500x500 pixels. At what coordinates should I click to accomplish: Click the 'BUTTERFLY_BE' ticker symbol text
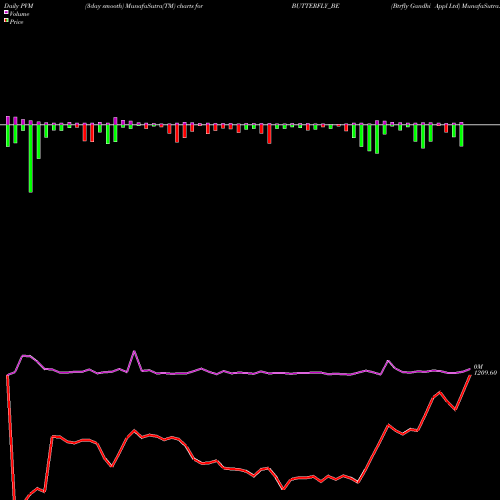pyautogui.click(x=315, y=6)
